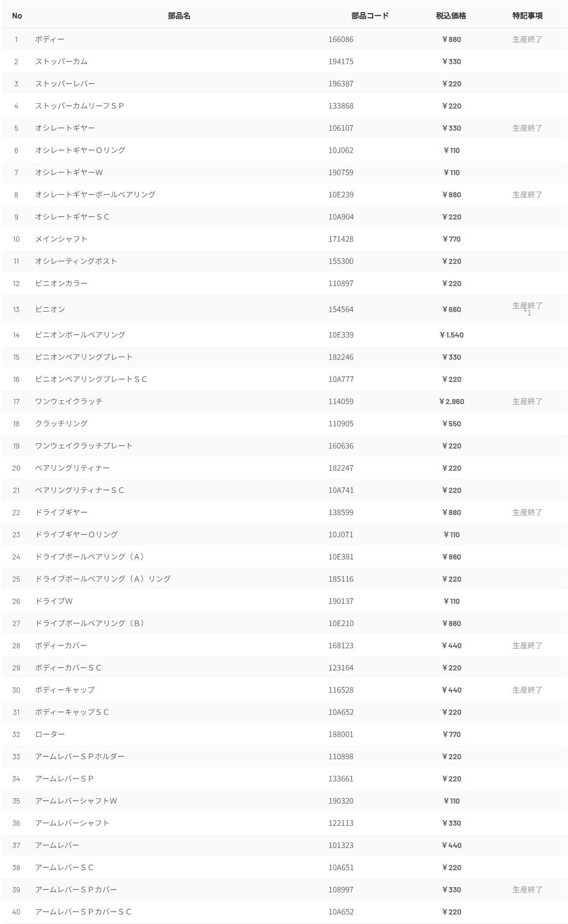Click the 税込価格 column header

[451, 16]
